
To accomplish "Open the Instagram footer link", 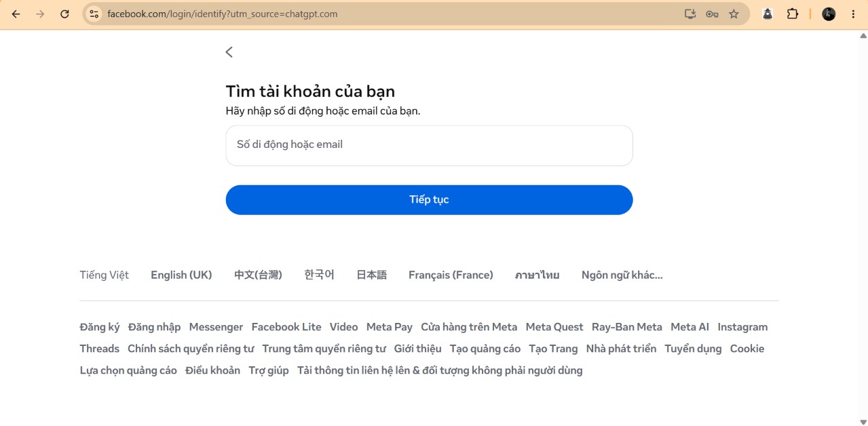I will (742, 327).
